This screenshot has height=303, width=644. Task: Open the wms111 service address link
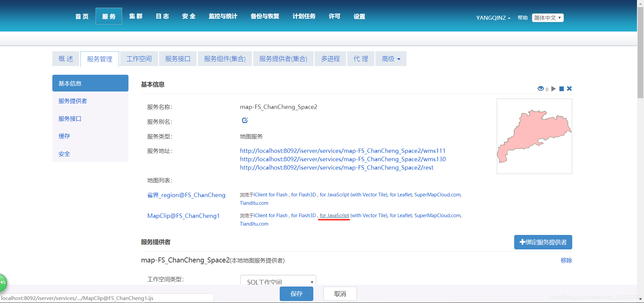pyautogui.click(x=342, y=151)
